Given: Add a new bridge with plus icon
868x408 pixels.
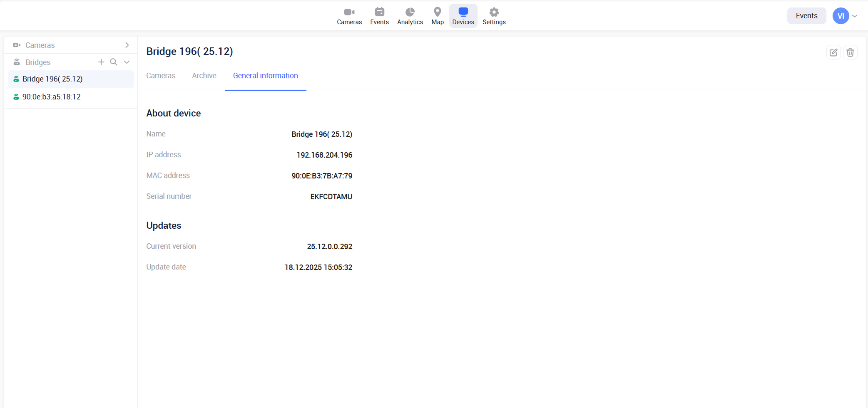Looking at the screenshot, I should (101, 62).
